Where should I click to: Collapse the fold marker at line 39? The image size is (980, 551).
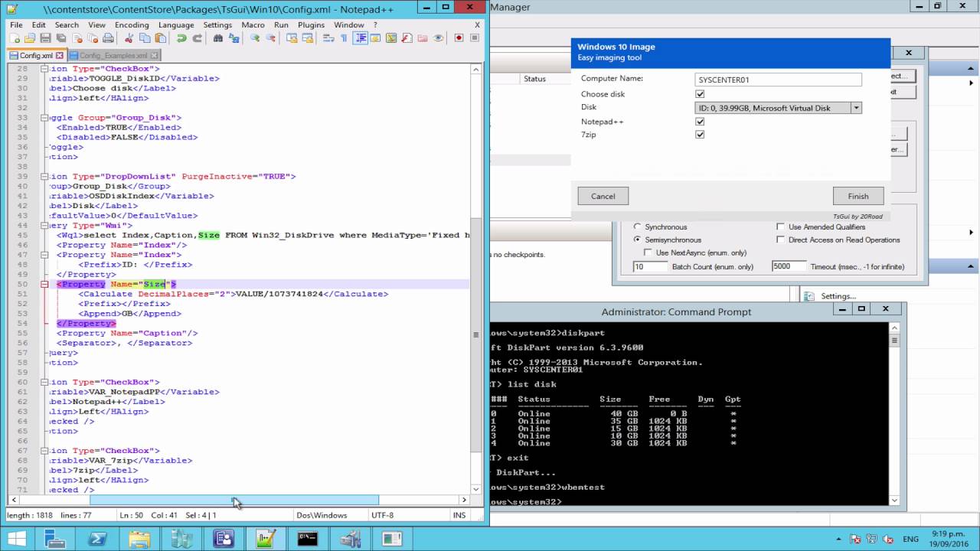(x=44, y=176)
